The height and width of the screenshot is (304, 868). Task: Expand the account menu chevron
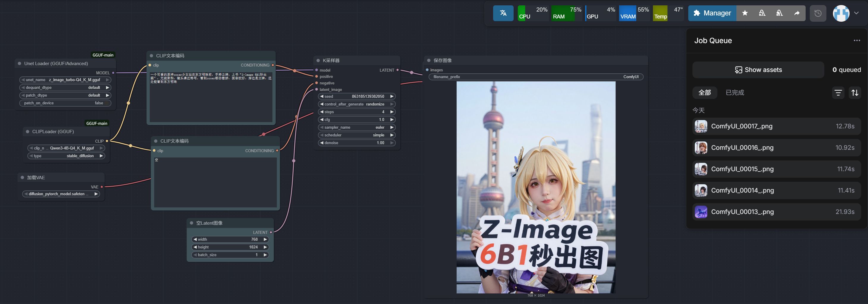(x=856, y=13)
